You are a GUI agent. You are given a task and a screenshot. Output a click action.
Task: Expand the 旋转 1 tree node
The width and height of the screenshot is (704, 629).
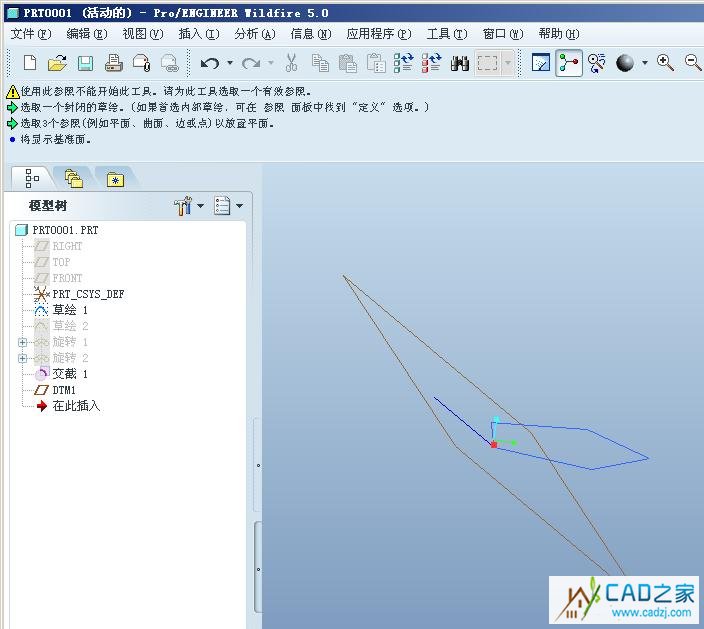[22, 342]
